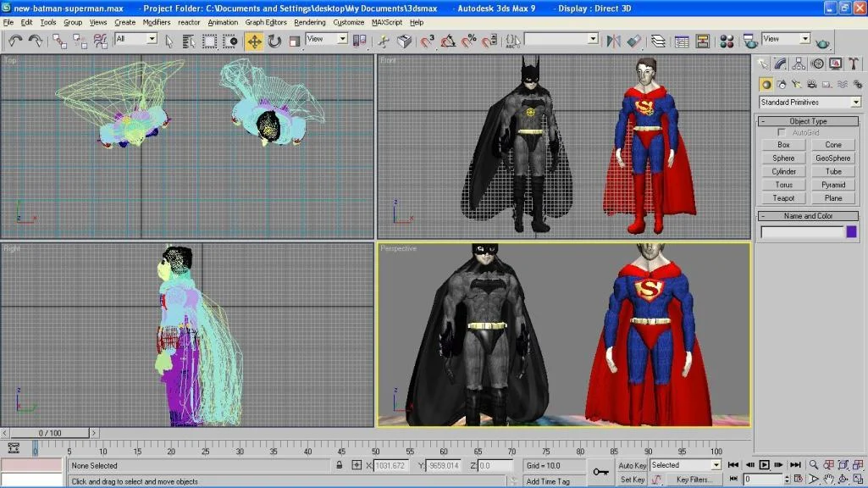Viewport: 868px width, 488px height.
Task: Toggle Spinner Snap in toolbar
Action: click(489, 41)
